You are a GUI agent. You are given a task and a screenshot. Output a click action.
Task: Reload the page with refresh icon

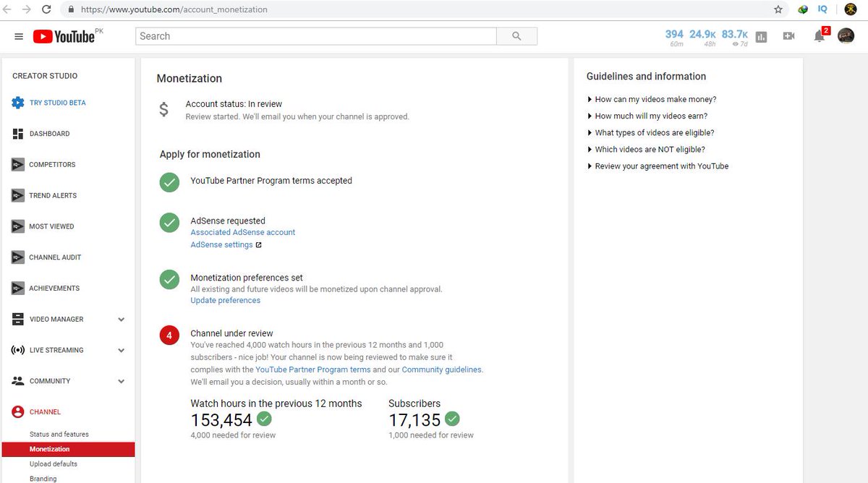coord(46,9)
